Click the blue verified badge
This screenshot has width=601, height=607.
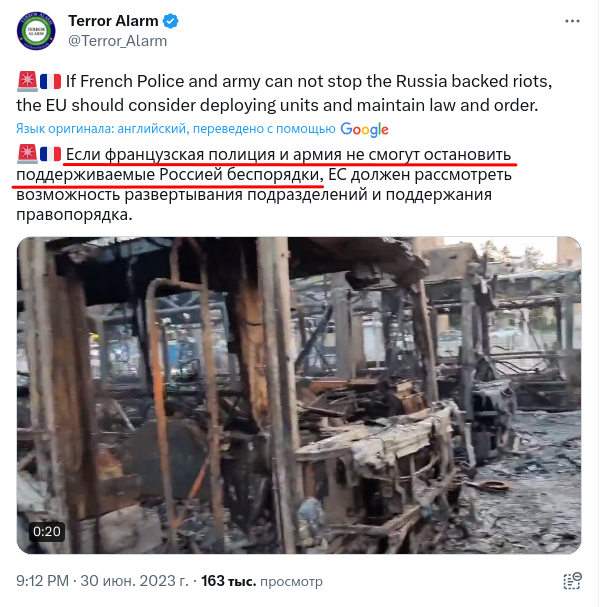point(171,21)
